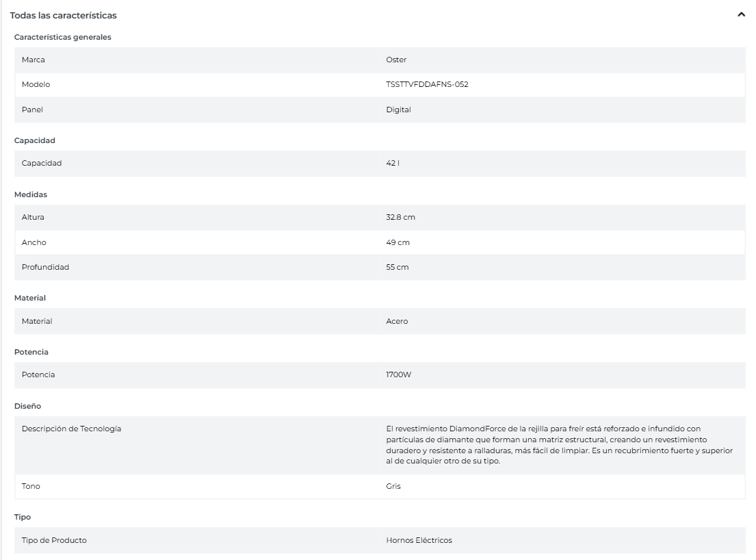Click the Altura row label

34,218
